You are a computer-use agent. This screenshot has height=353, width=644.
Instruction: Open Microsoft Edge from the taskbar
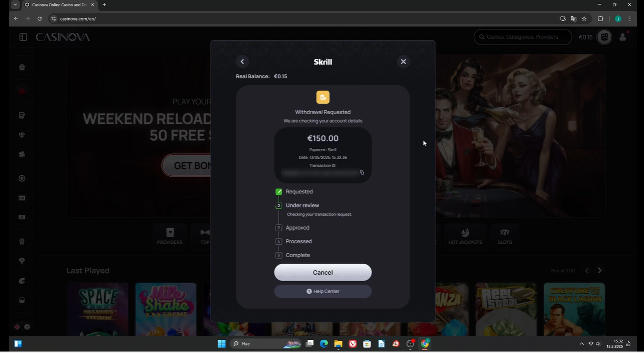[324, 344]
